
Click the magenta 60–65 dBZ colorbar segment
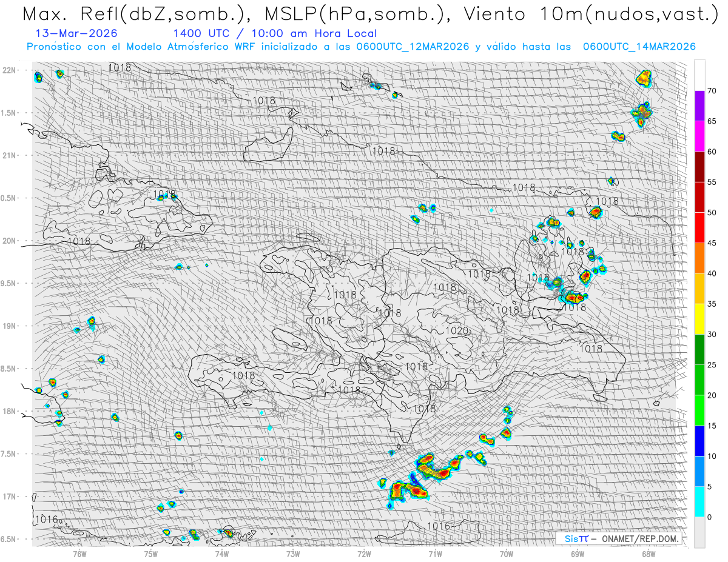pos(699,136)
